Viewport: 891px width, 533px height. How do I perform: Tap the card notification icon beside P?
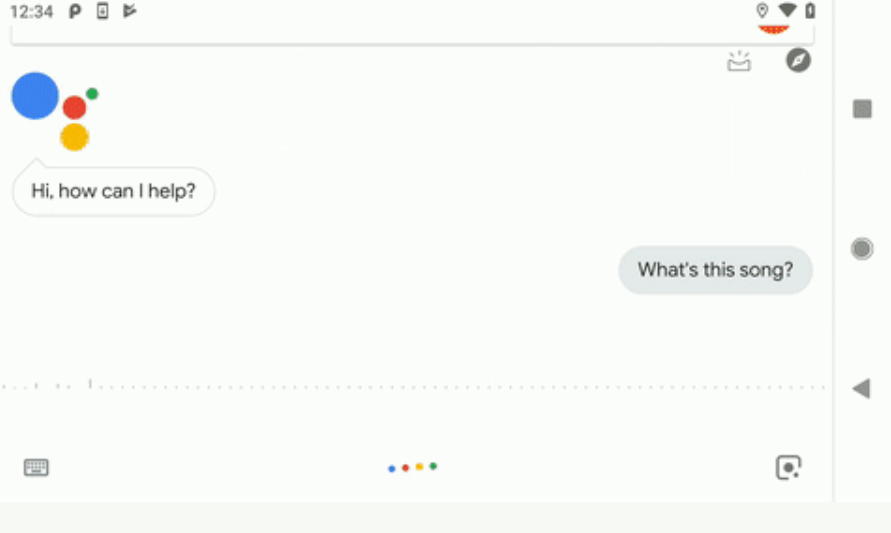pos(102,11)
